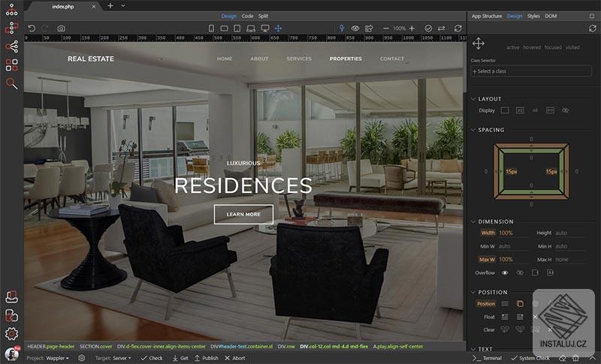601x364 pixels.
Task: Click the Check button in bottom bar
Action: [152, 358]
